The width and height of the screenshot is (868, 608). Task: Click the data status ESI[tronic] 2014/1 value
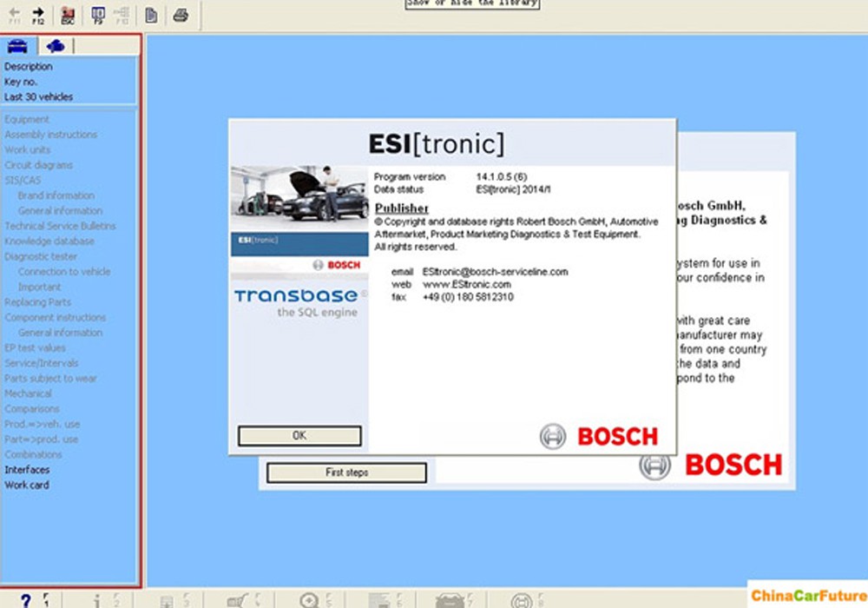coord(513,189)
